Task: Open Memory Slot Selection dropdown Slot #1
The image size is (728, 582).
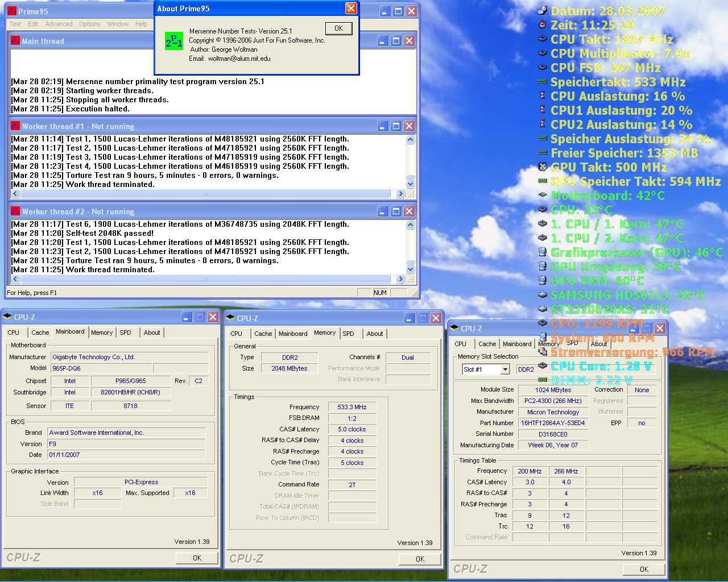Action: (x=505, y=369)
